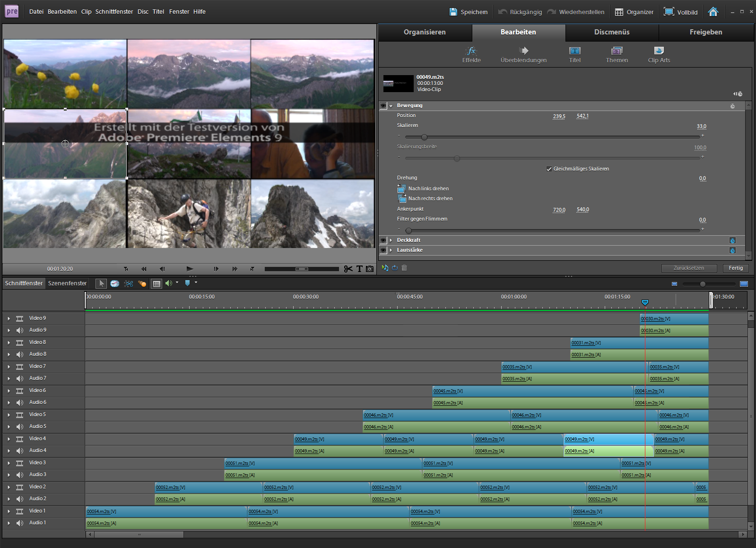
Task: Click the show keyframes icon by clip info
Action: pos(738,94)
